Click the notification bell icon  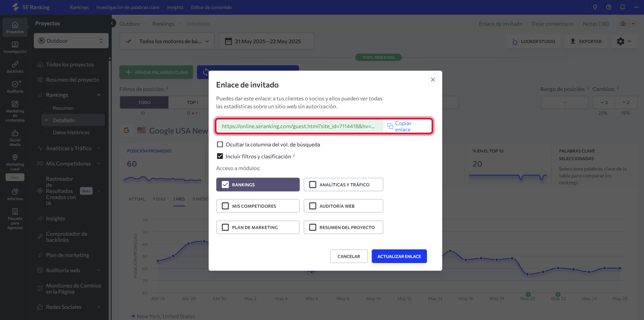pos(622,7)
